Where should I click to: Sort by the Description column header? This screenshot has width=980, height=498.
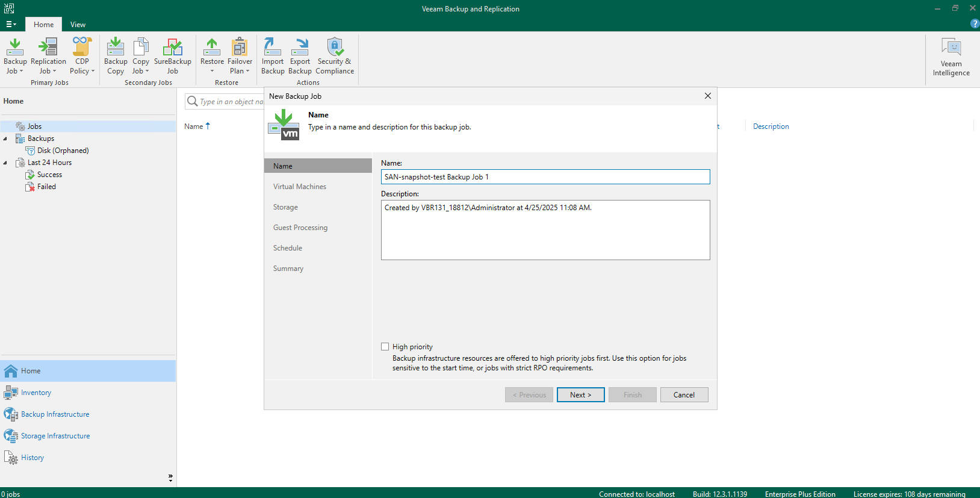pos(771,126)
